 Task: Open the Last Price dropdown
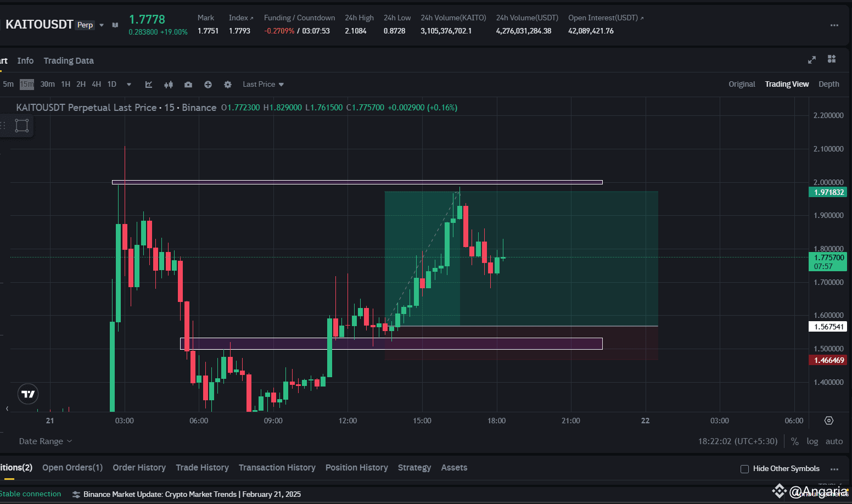tap(262, 84)
